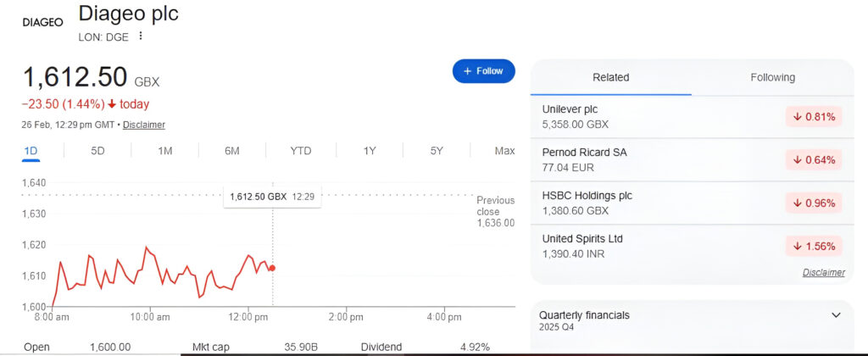Click United Spirits 1.56% change badge
Screen dimensions: 868x356
[814, 247]
